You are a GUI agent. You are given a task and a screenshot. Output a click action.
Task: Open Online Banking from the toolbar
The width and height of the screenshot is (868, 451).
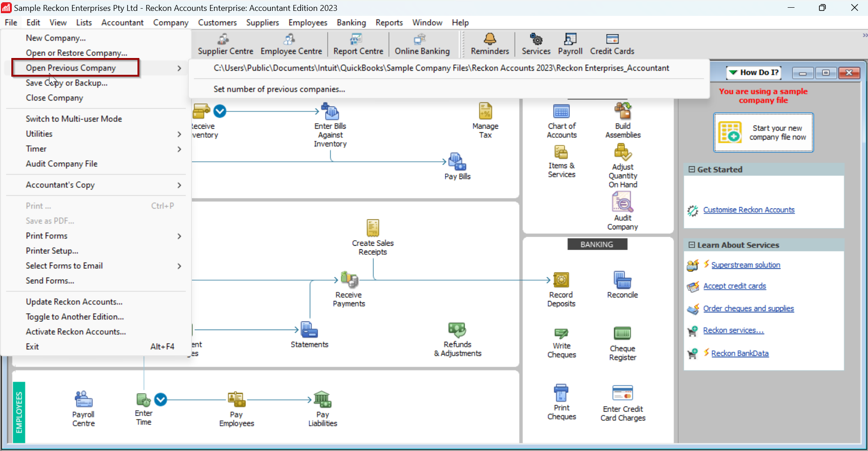(422, 44)
